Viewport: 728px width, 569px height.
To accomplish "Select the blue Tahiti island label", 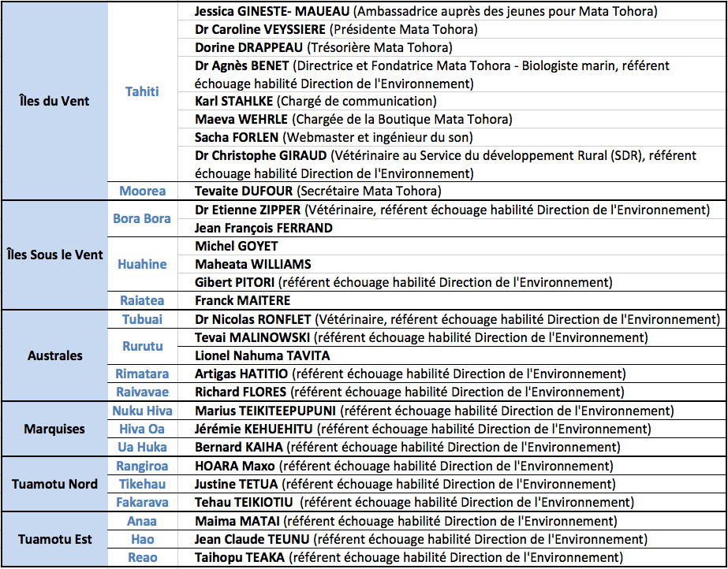I will (142, 91).
